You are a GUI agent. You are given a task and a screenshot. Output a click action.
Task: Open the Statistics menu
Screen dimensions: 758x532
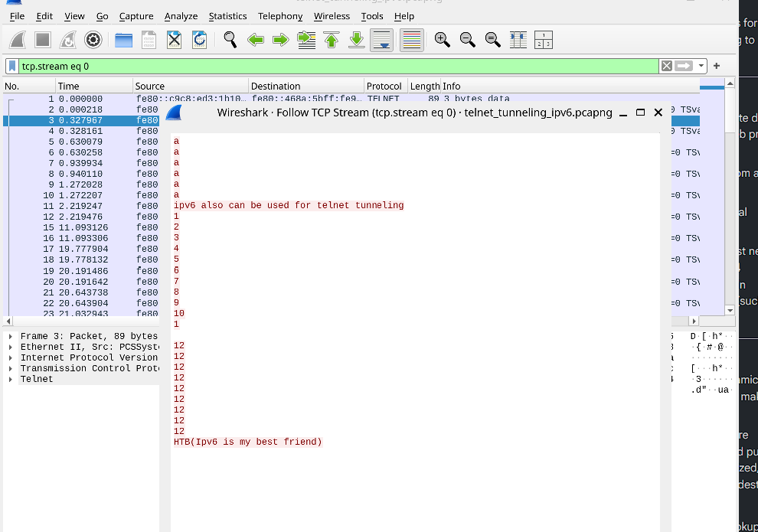click(227, 16)
